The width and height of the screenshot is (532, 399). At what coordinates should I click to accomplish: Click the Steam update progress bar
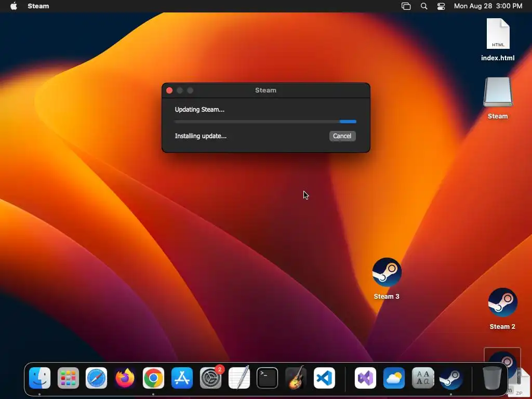(265, 122)
